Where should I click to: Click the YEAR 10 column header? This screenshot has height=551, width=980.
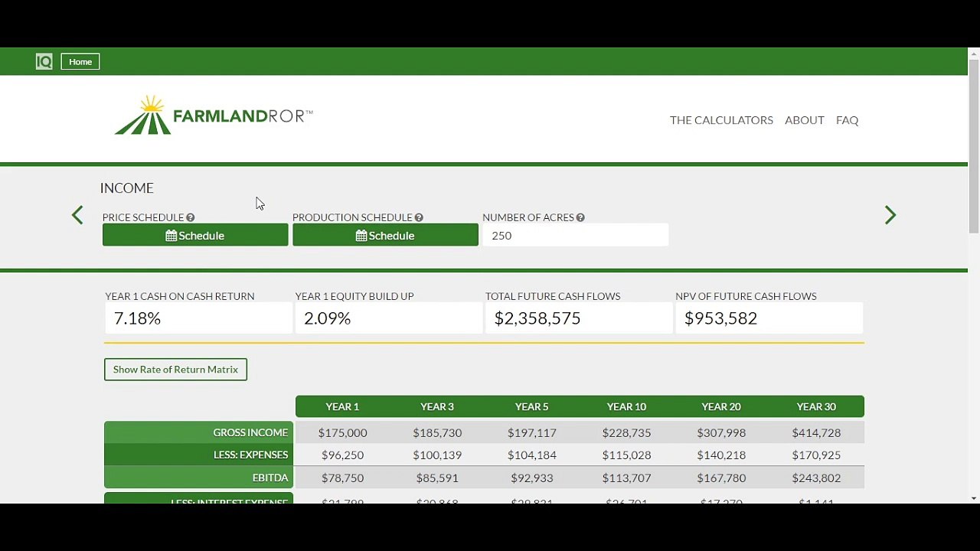click(x=626, y=406)
